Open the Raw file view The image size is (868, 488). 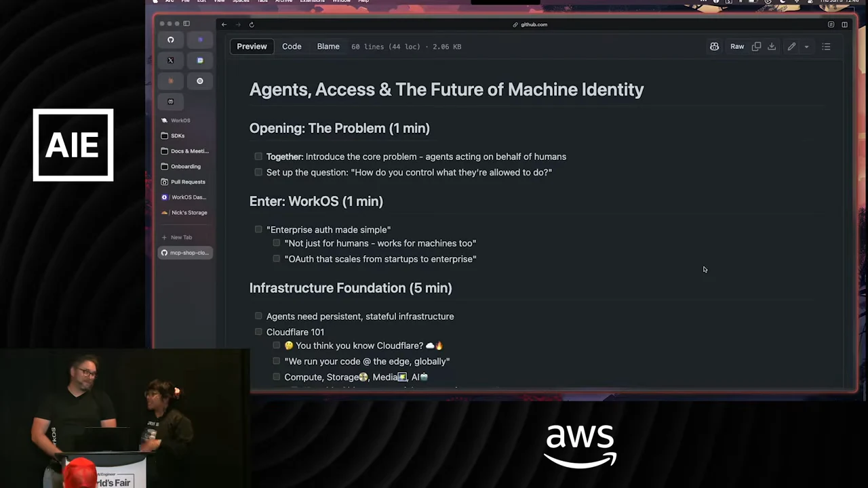pos(737,47)
